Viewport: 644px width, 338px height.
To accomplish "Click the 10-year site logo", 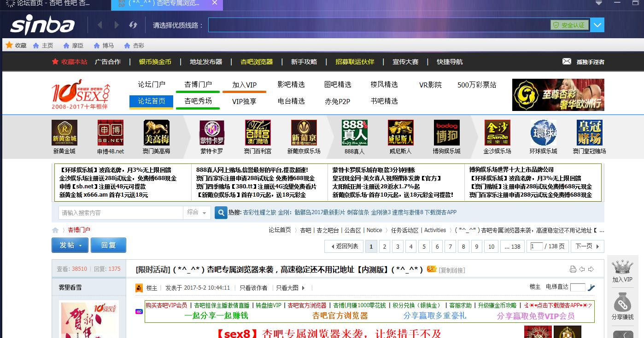I will coord(81,95).
